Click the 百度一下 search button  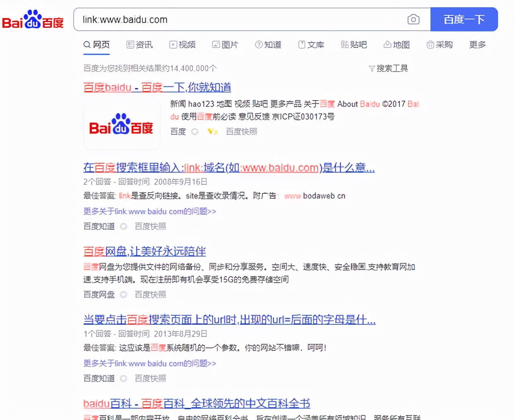(464, 19)
